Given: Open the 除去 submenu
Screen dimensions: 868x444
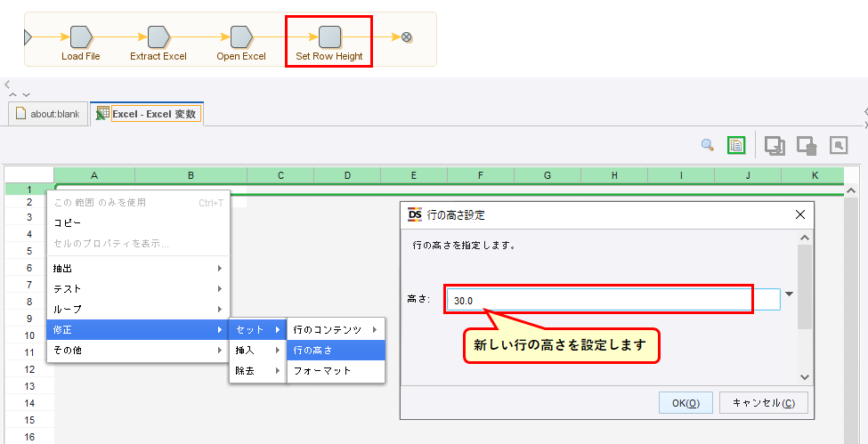Looking at the screenshot, I should point(258,371).
